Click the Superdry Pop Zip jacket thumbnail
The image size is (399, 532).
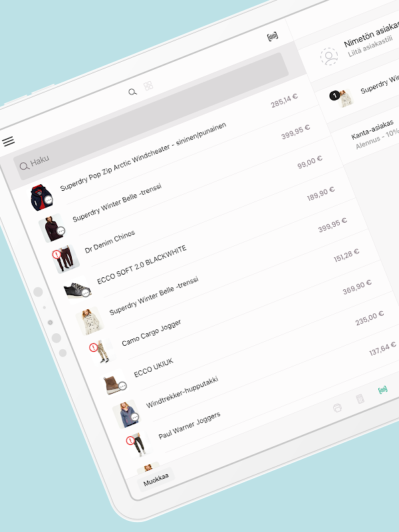(x=41, y=198)
